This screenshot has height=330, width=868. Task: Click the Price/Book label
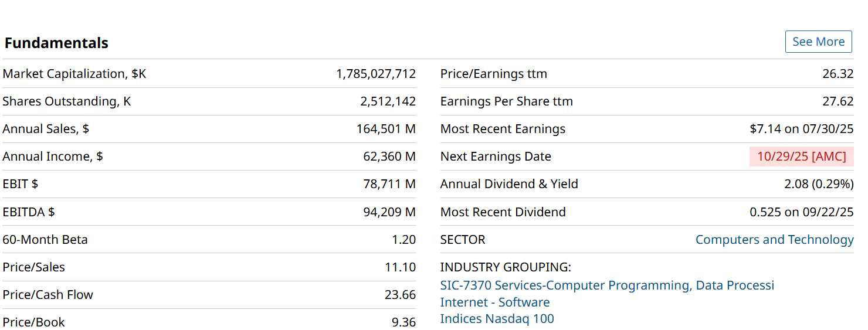pyautogui.click(x=33, y=322)
